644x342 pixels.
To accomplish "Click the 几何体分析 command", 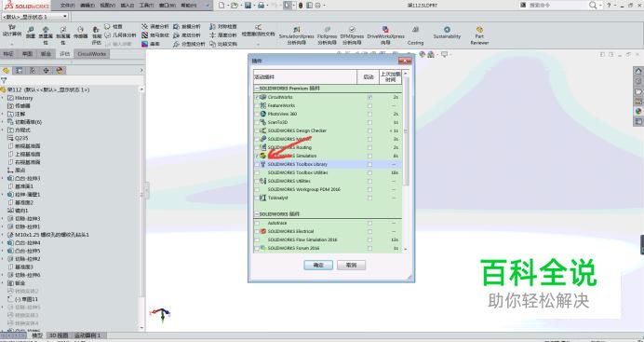I will (x=120, y=35).
